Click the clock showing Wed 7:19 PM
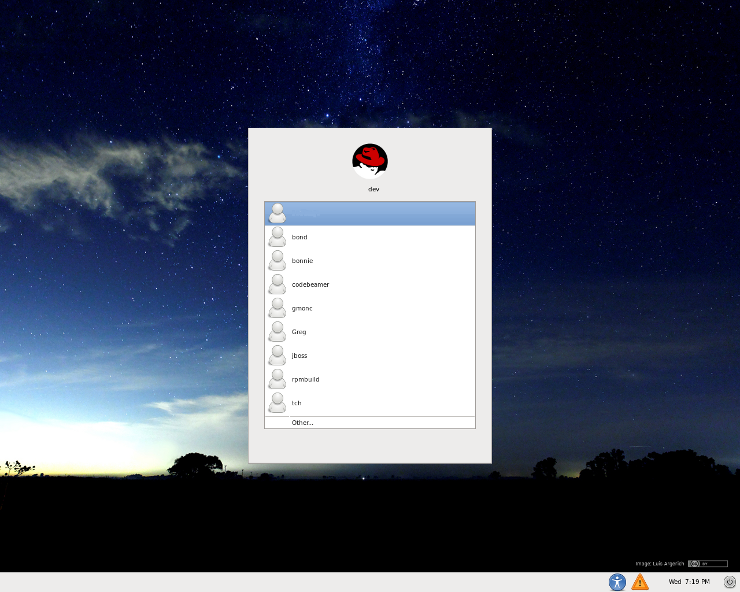This screenshot has width=740, height=592. pyautogui.click(x=689, y=581)
